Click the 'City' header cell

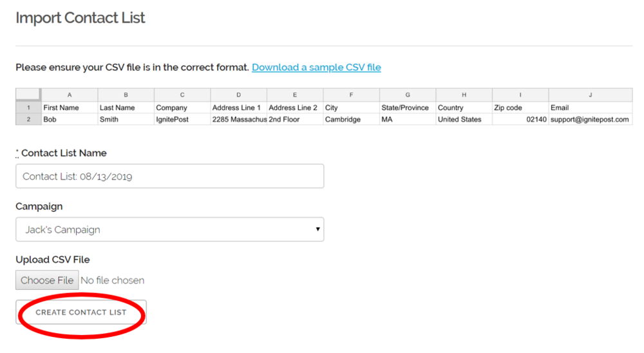coord(351,108)
